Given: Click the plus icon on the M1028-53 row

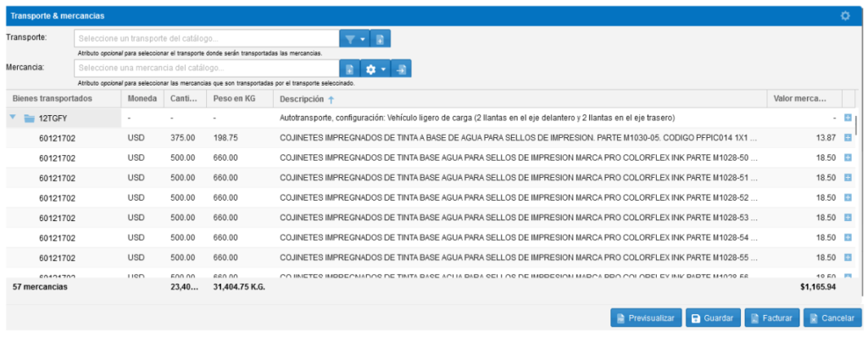Looking at the screenshot, I should click(x=848, y=218).
